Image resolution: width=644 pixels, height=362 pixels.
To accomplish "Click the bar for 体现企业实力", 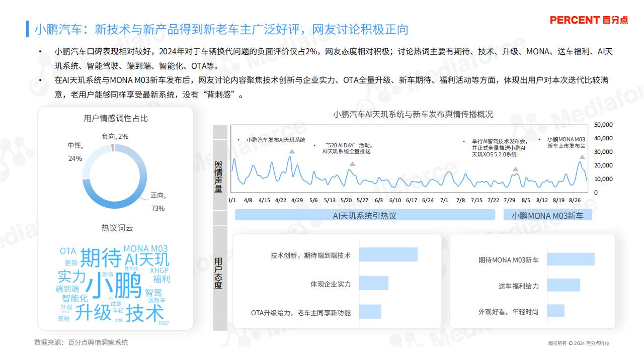I will (x=374, y=283).
